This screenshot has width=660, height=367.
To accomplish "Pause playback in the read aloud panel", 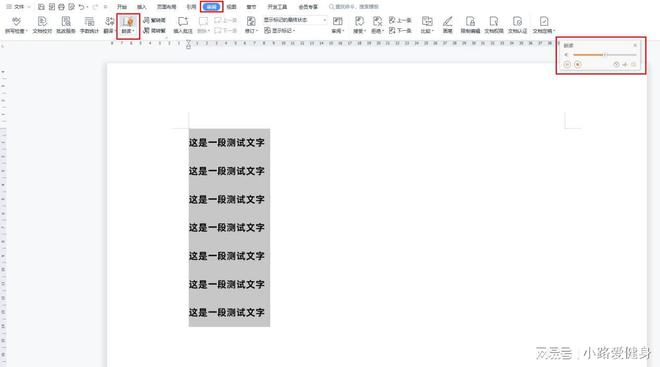I will pyautogui.click(x=567, y=64).
